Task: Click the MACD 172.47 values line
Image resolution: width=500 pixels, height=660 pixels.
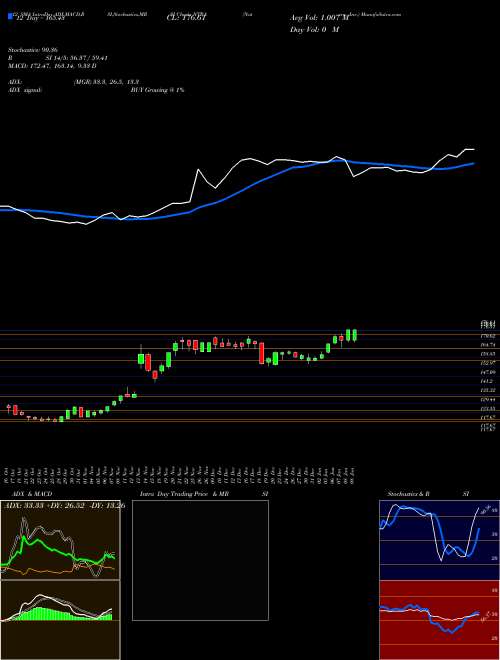Action: click(x=53, y=66)
